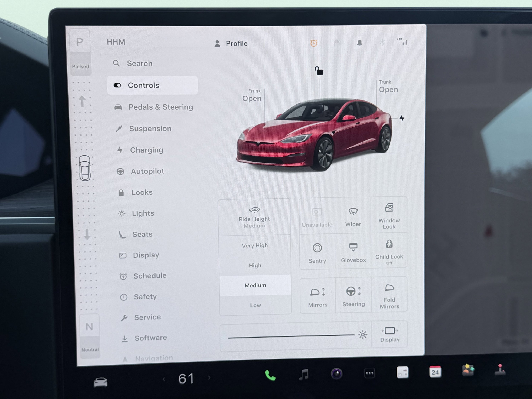Choose Low ride height option
Screen dimensions: 532x399
[x=255, y=305]
